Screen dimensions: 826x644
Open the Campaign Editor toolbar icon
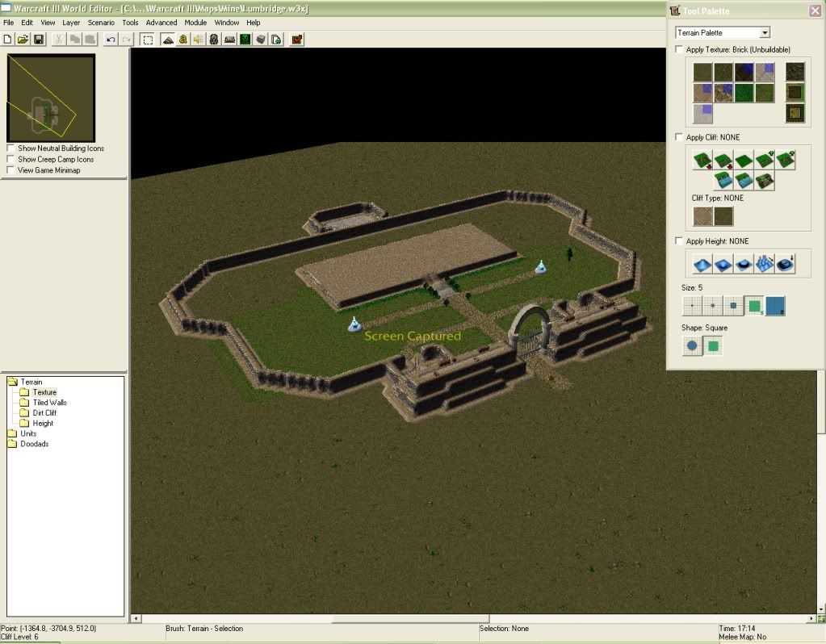tap(229, 40)
